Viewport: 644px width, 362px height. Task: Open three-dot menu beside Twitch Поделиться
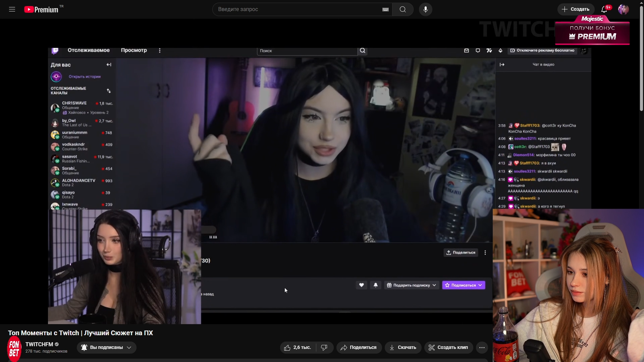(x=485, y=253)
